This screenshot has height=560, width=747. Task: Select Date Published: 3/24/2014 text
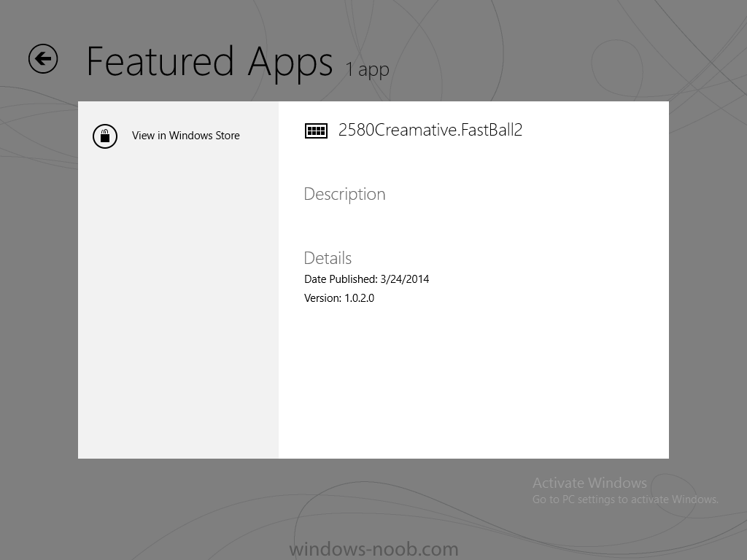[x=366, y=279]
